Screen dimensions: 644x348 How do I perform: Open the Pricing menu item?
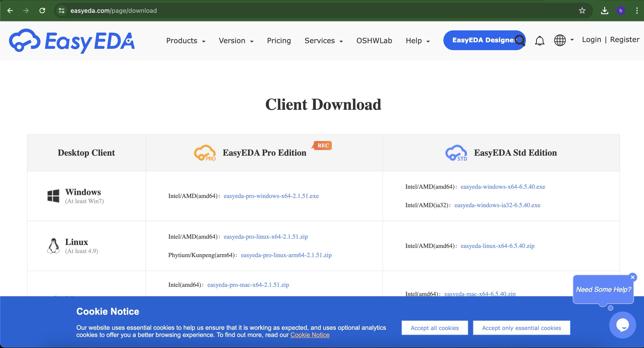(x=279, y=40)
